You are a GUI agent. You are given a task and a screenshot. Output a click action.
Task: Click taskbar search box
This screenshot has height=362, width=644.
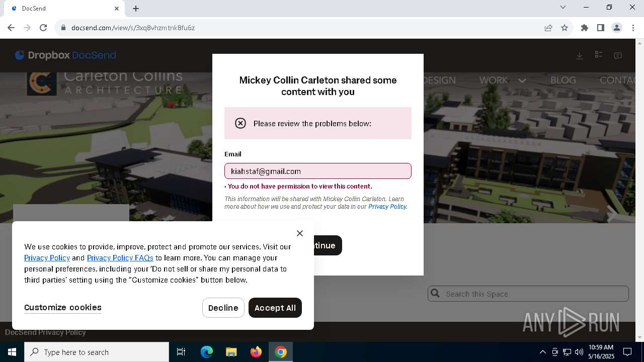coord(97,352)
